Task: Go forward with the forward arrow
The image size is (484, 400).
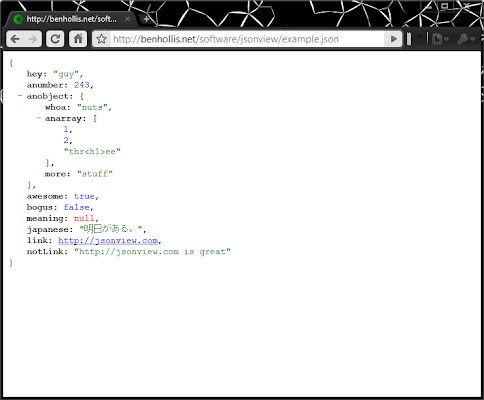Action: point(33,39)
